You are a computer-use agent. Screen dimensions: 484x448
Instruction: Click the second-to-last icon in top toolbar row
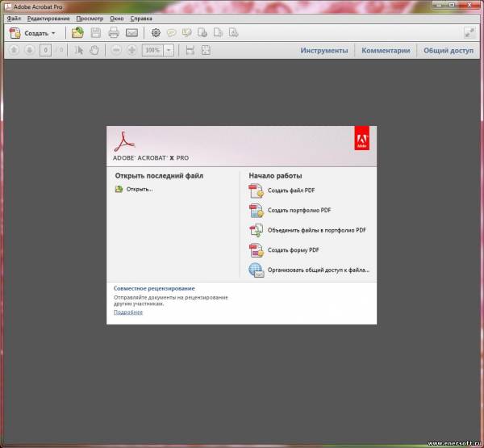click(x=218, y=33)
